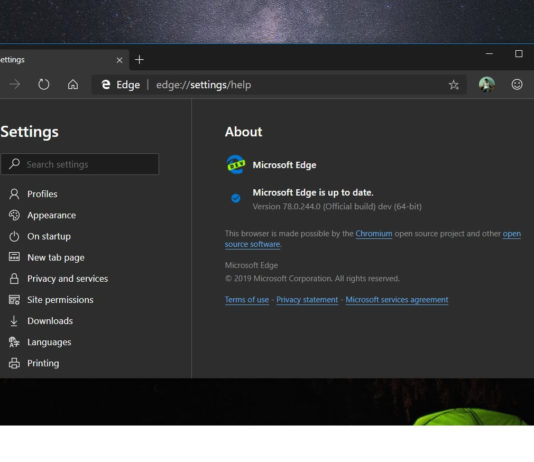Open the user profile avatar
This screenshot has height=462, width=534.
click(487, 84)
